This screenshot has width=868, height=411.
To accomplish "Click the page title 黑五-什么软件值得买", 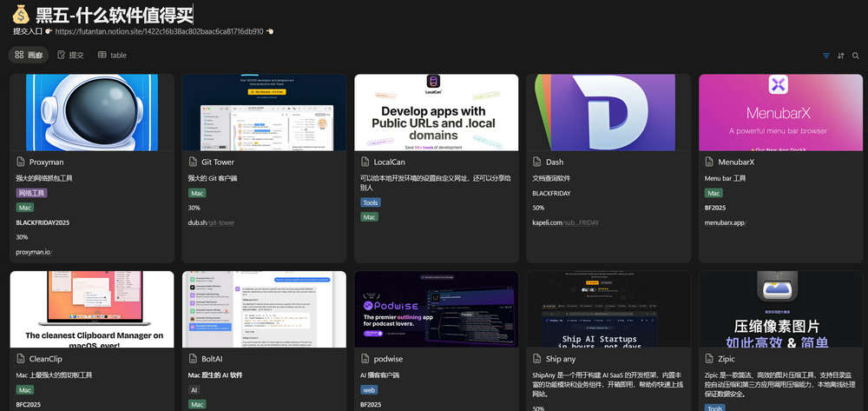I will [115, 14].
